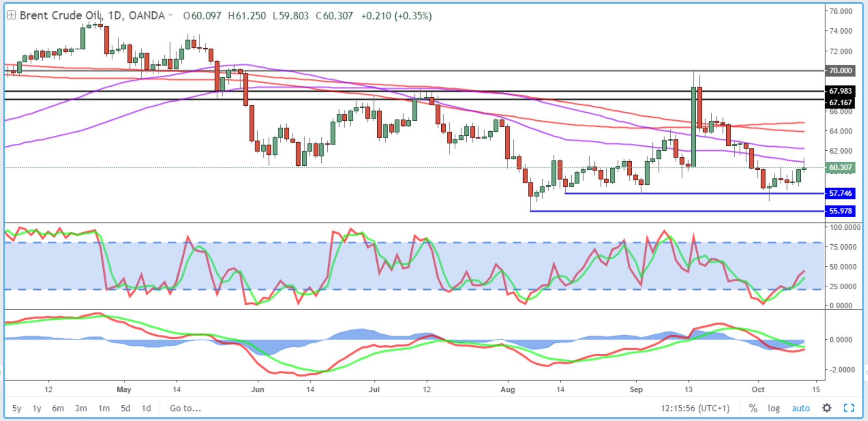The image size is (868, 421).
Task: Click the blue 57.746 support label
Action: pyautogui.click(x=840, y=193)
